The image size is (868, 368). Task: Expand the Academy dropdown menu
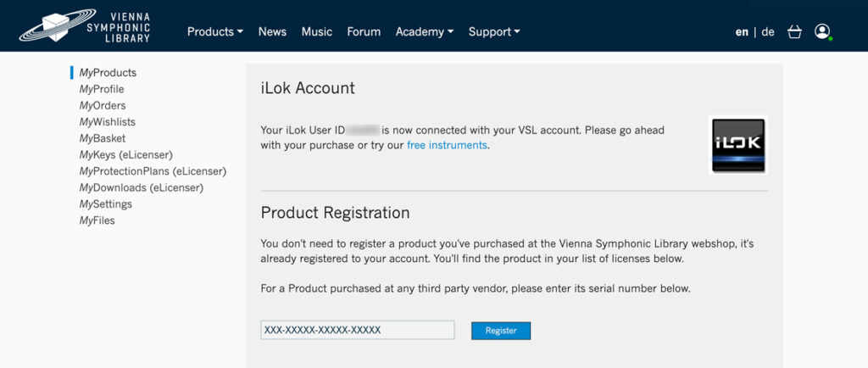[x=425, y=31]
